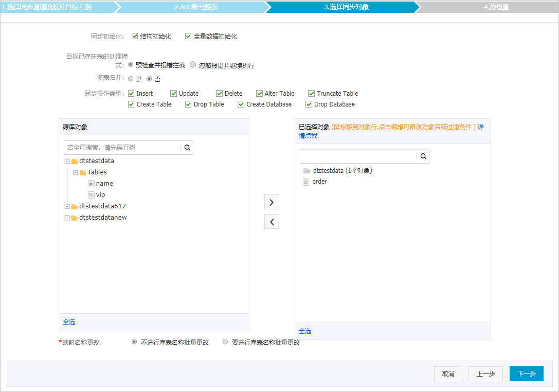
Task: Collapse the Tables tree node
Action: point(75,173)
